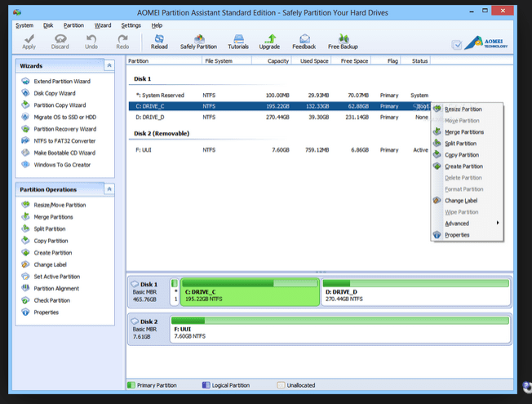Select Set Active Partition in sidebar

tap(51, 276)
